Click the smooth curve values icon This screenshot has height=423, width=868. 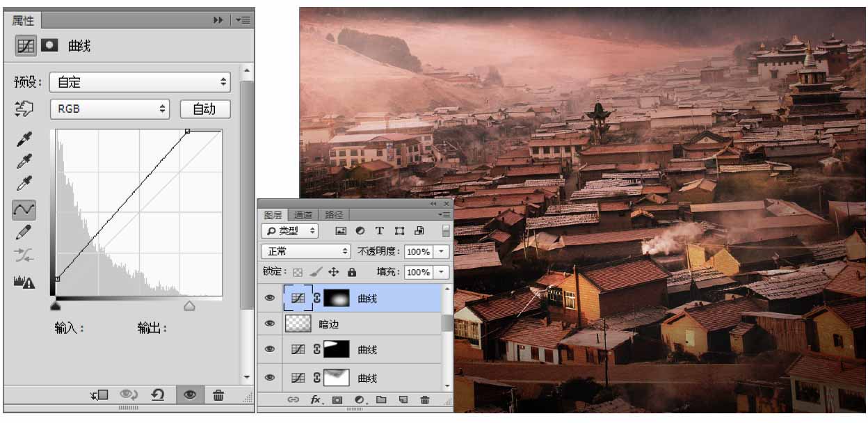coord(24,256)
